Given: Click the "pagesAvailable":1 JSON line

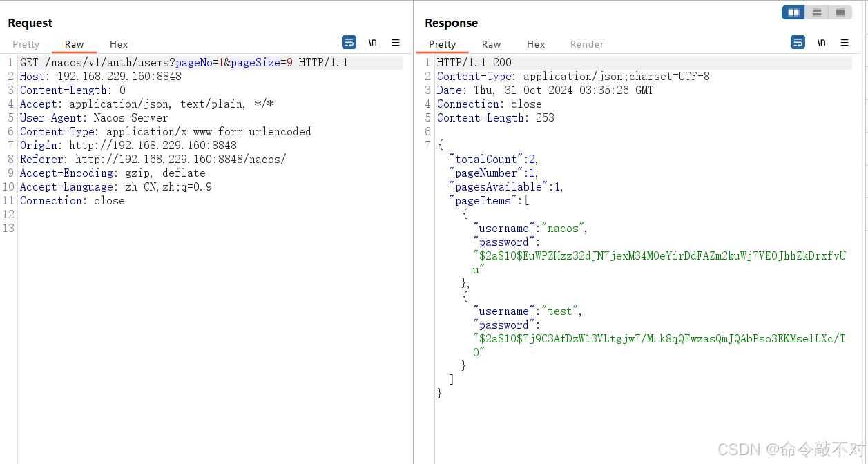Looking at the screenshot, I should point(506,187).
